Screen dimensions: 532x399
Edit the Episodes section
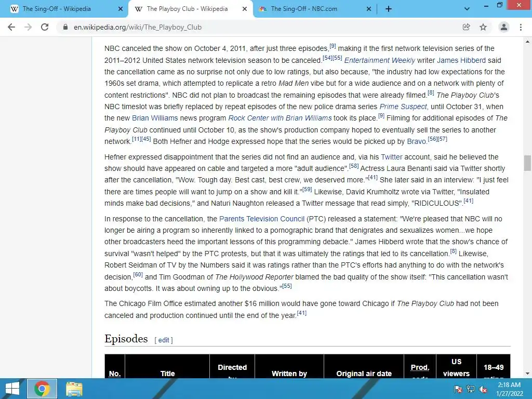click(x=164, y=340)
